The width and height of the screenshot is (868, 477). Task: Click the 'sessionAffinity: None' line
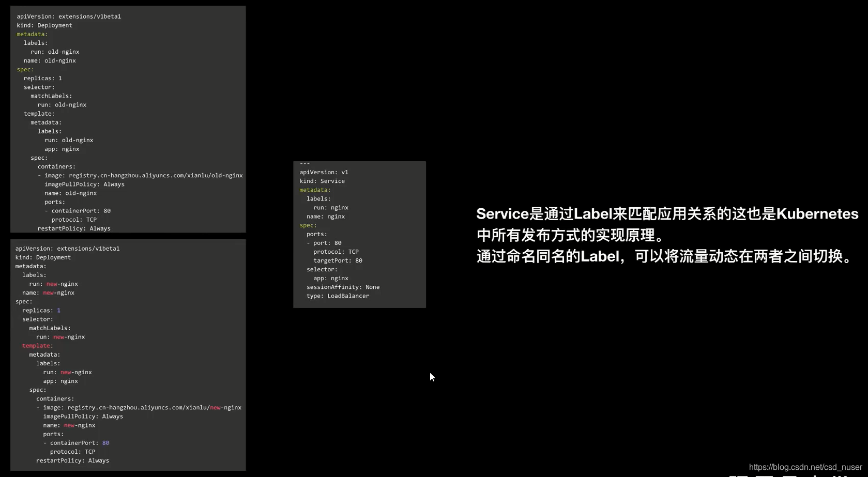click(x=343, y=287)
